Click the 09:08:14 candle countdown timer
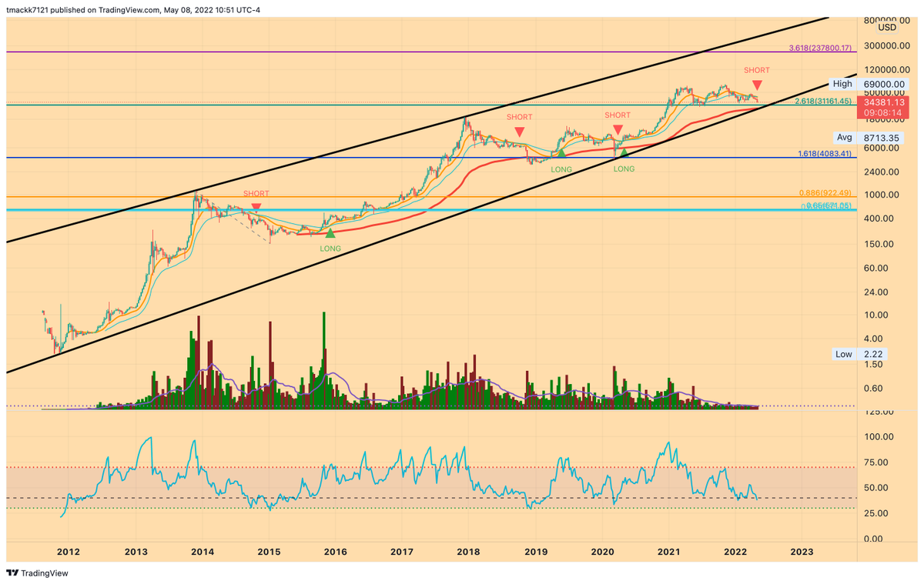The width and height of the screenshot is (924, 584). point(882,112)
